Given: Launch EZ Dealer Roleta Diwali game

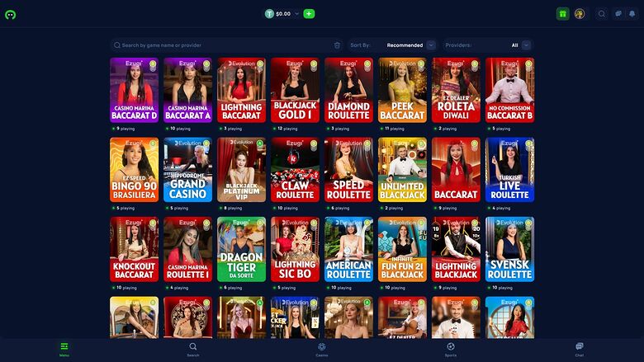Looking at the screenshot, I should (456, 90).
